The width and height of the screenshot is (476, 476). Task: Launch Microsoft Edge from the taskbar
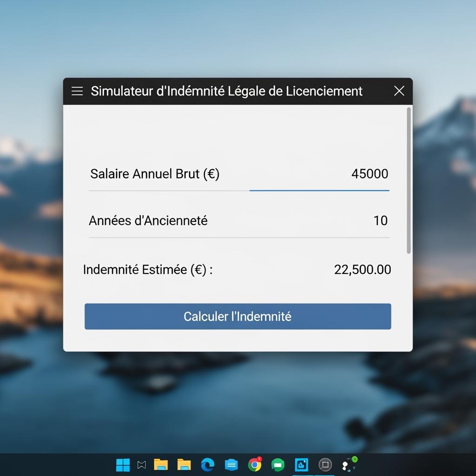click(208, 465)
